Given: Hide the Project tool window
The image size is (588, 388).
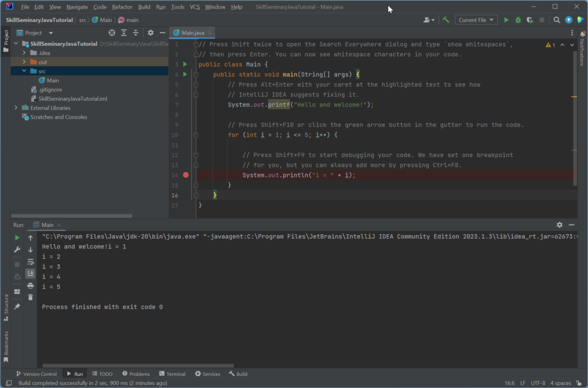Looking at the screenshot, I should (163, 33).
